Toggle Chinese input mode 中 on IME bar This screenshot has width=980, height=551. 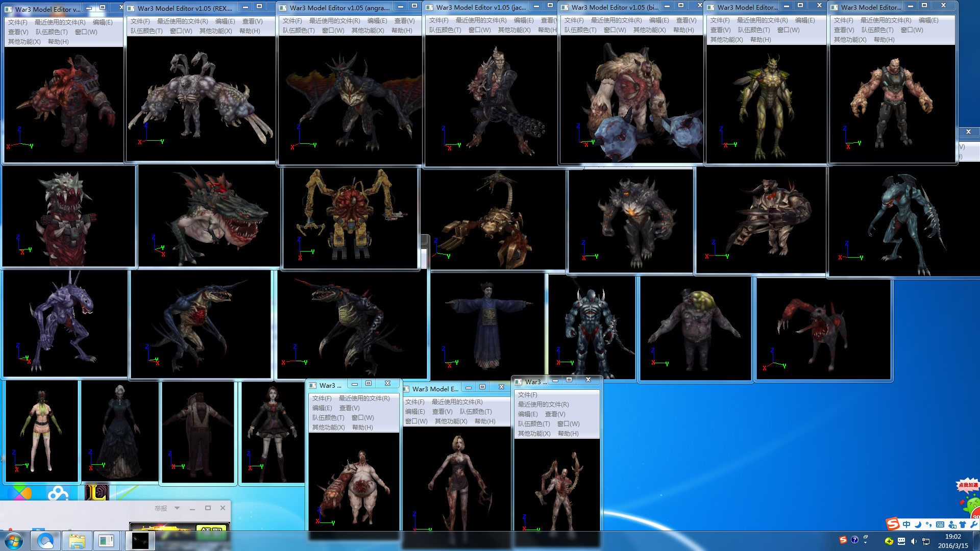point(906,524)
